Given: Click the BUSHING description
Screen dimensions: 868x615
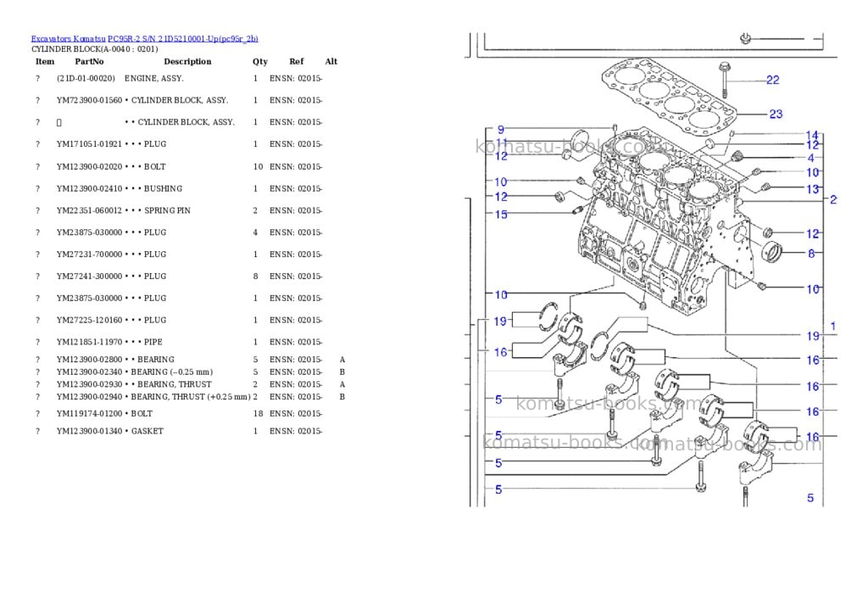Looking at the screenshot, I should point(163,189).
